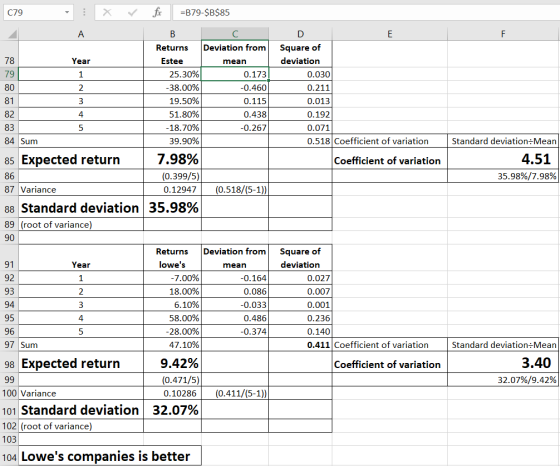Click the Cancel (X) formula bar icon
Image resolution: width=560 pixels, height=466 pixels.
(107, 12)
